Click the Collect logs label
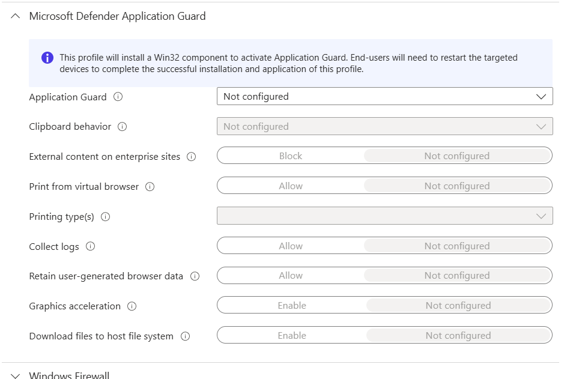588x379 pixels. [54, 247]
